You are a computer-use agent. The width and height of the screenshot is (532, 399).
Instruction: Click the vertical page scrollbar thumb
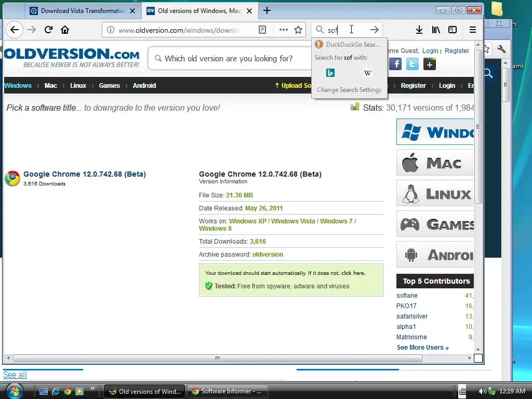point(478,127)
